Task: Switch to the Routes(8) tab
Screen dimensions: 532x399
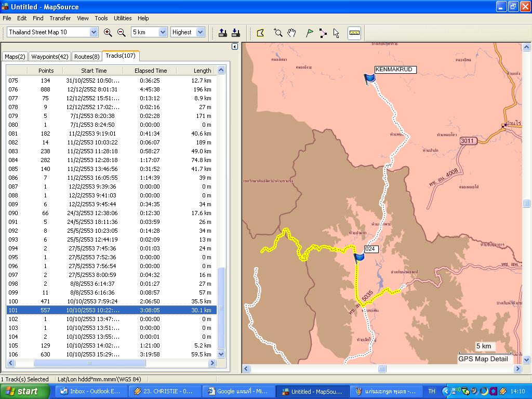Action: tap(87, 57)
